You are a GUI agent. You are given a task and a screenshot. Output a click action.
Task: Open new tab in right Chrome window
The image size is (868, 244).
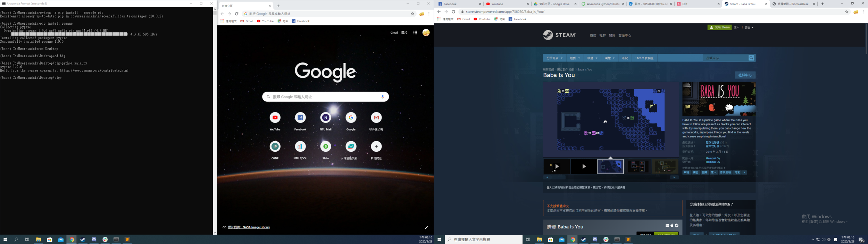coord(822,4)
